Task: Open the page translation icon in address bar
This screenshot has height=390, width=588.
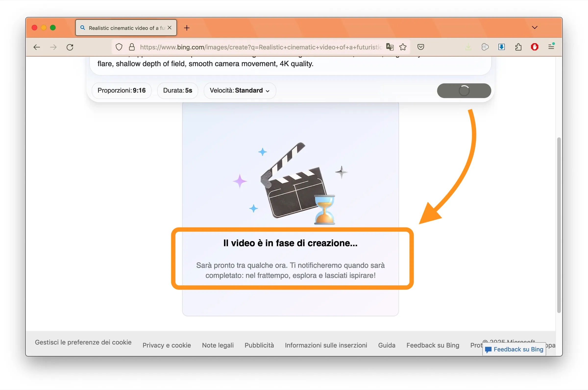Action: point(390,47)
